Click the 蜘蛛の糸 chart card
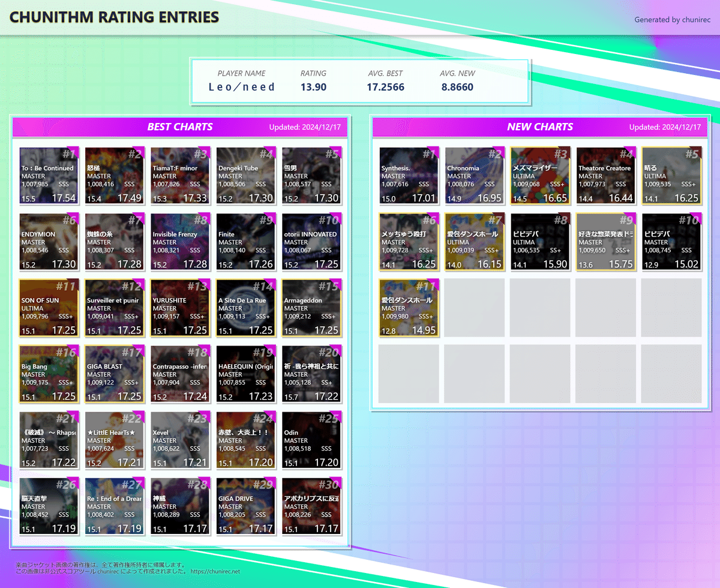Screen dimensions: 720x588 (115, 242)
